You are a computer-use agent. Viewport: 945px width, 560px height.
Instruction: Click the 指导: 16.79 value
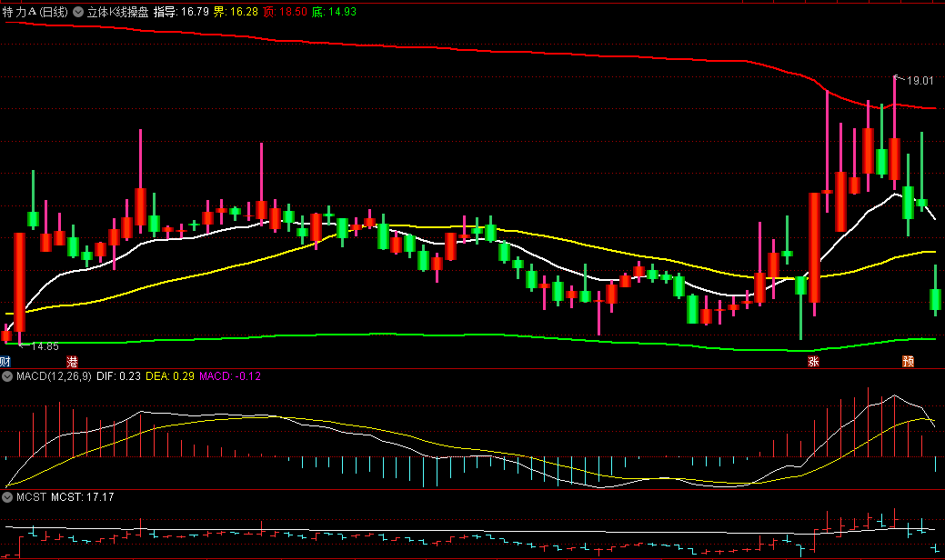pyautogui.click(x=181, y=12)
